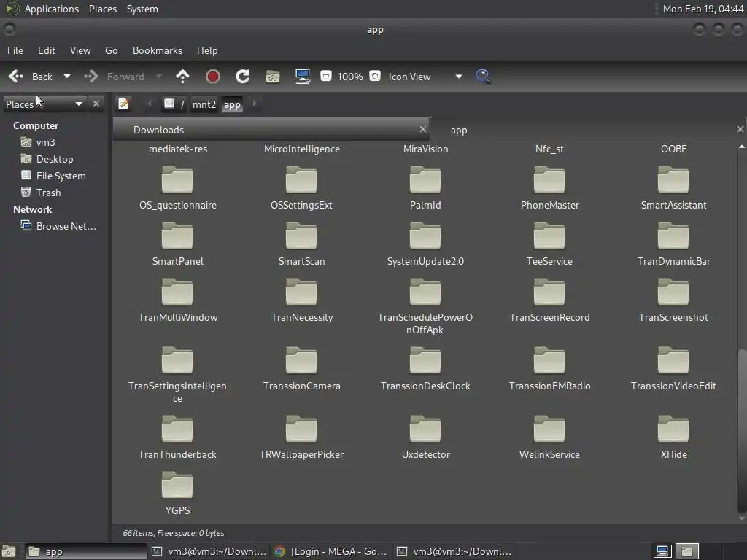This screenshot has width=747, height=560.
Task: Click the show desktop icon in the taskbar
Action: tap(9, 551)
